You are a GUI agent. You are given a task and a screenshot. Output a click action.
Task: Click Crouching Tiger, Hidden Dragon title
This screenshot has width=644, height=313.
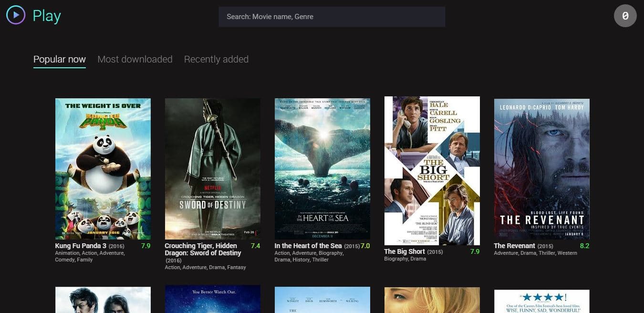click(203, 250)
